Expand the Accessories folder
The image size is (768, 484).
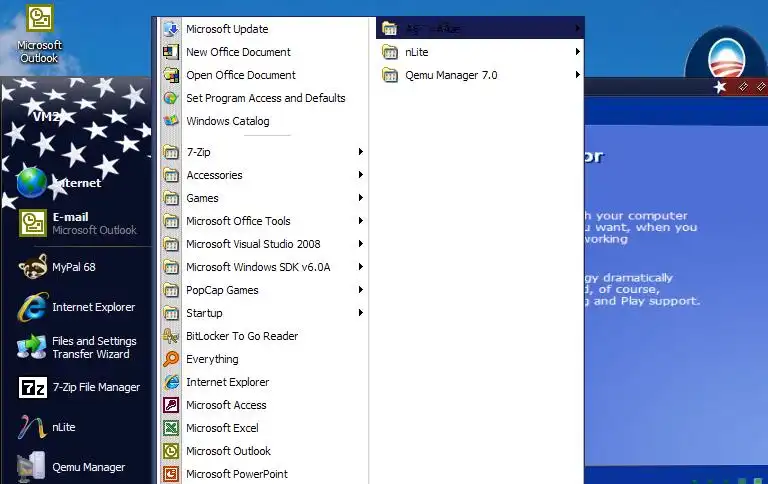[x=264, y=175]
